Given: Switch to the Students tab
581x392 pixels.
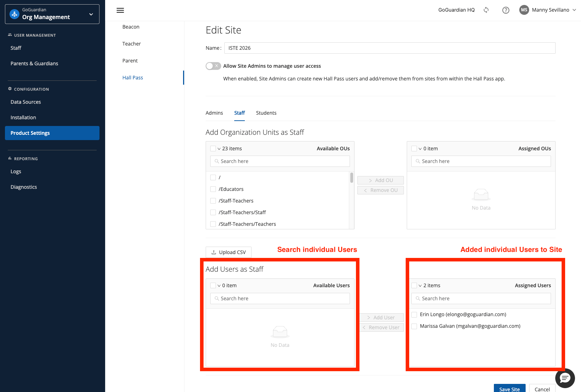Looking at the screenshot, I should point(266,113).
